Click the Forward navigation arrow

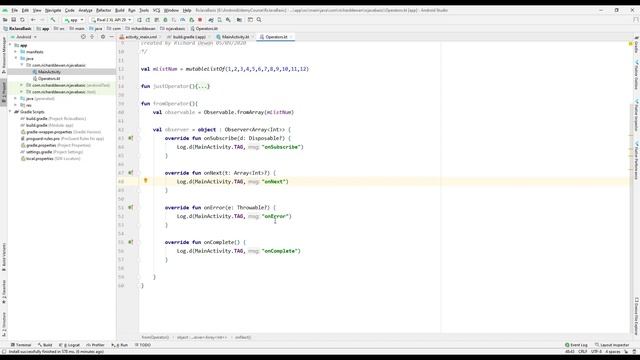[x=42, y=20]
